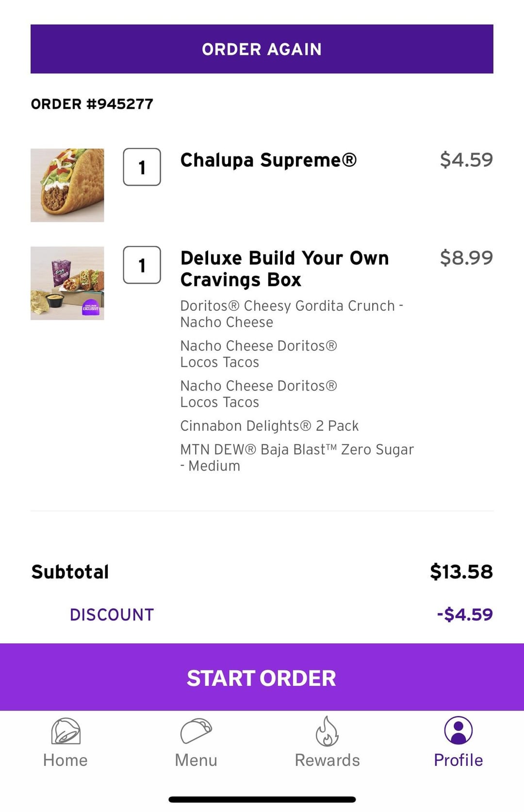Tap the Subtotal amount $13.58
The image size is (524, 812).
coord(461,572)
